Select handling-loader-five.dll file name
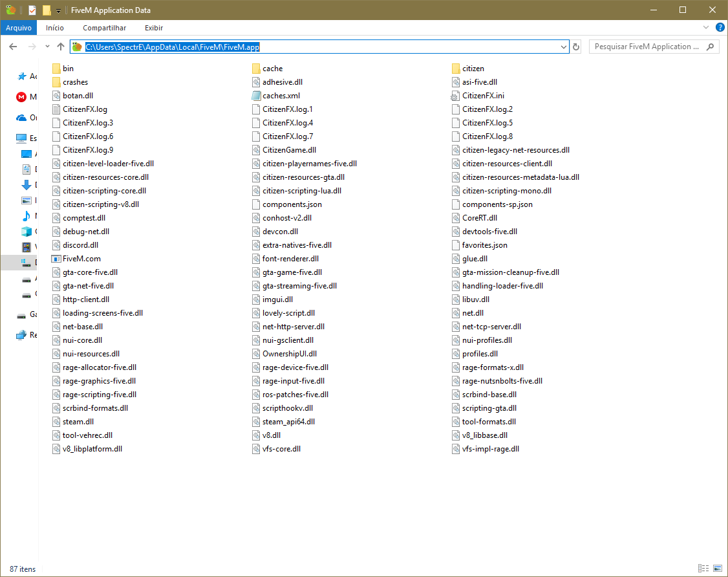The height and width of the screenshot is (577, 728). 502,286
